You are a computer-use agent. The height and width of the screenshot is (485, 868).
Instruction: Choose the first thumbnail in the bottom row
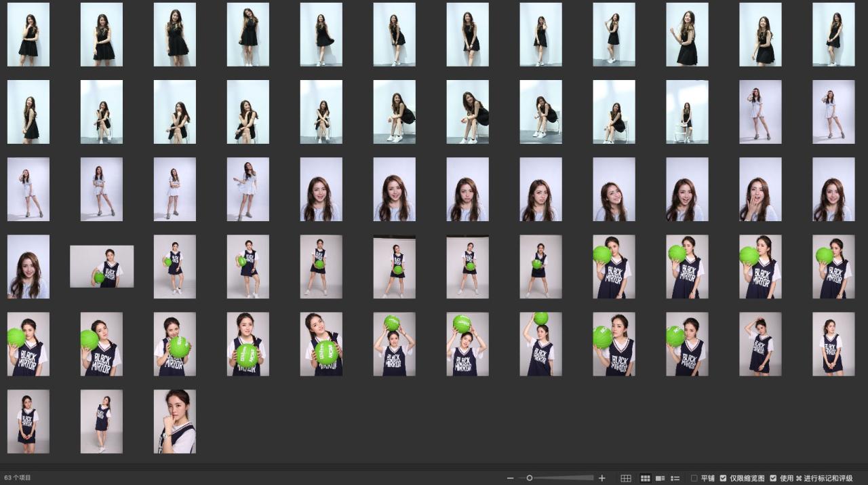28,421
